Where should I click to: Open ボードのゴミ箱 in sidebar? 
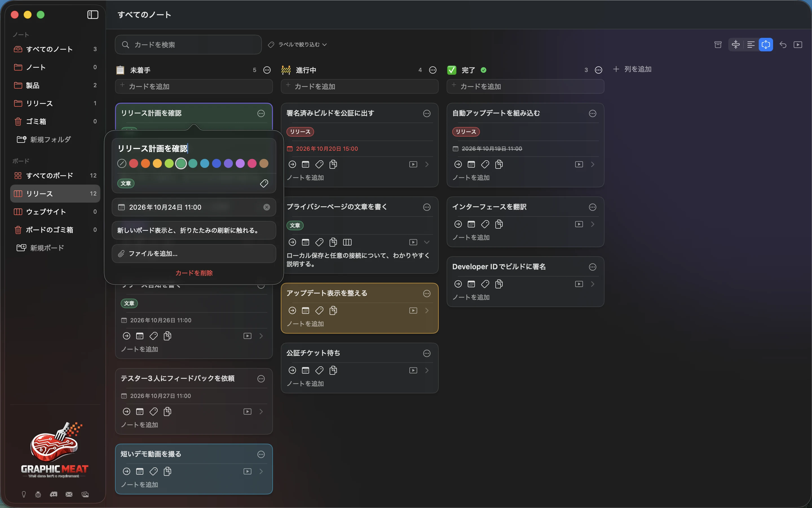point(55,230)
